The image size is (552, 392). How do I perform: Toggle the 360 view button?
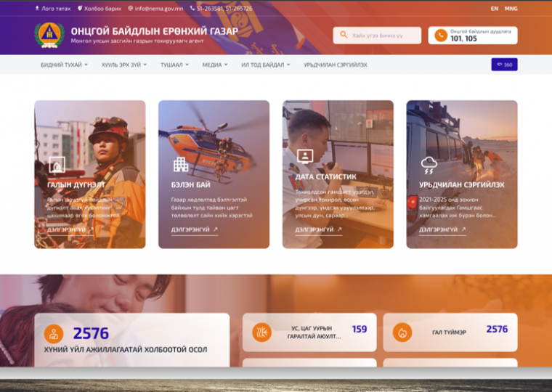(x=504, y=65)
